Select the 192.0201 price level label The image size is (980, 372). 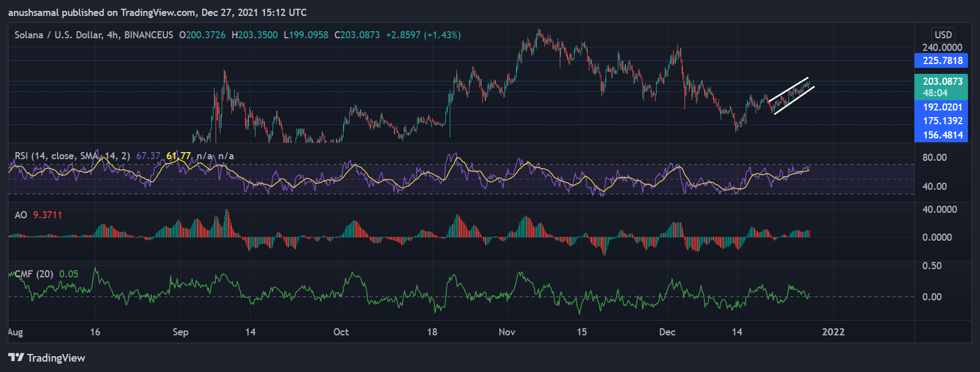click(x=941, y=107)
